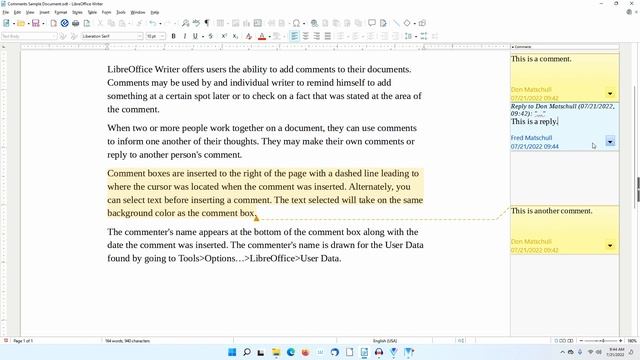Click taskbar Search magnifier icon

point(247,352)
